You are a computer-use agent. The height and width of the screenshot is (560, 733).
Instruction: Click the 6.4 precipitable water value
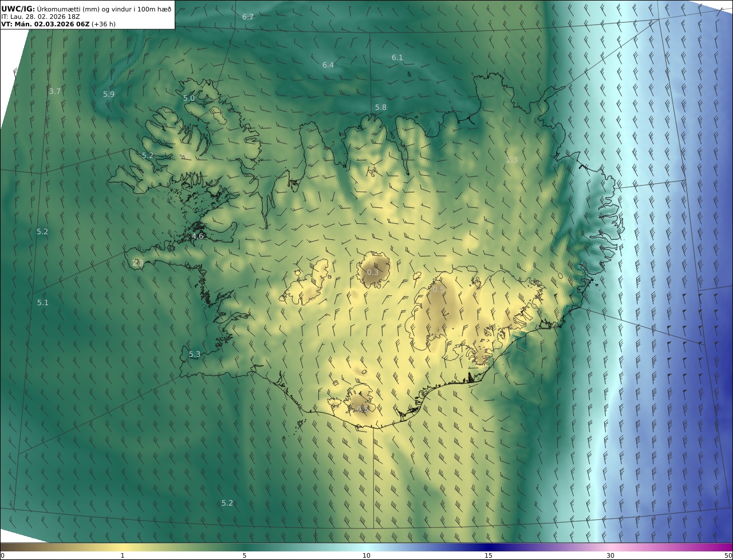328,65
